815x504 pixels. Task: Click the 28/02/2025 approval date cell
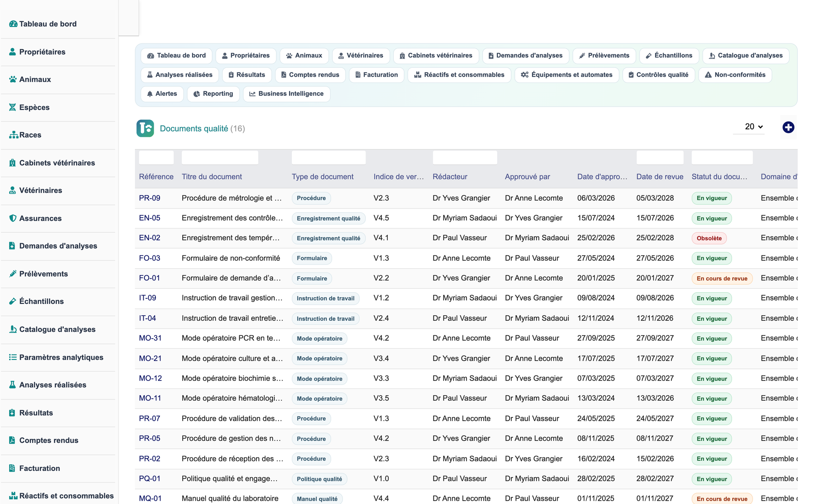click(596, 478)
